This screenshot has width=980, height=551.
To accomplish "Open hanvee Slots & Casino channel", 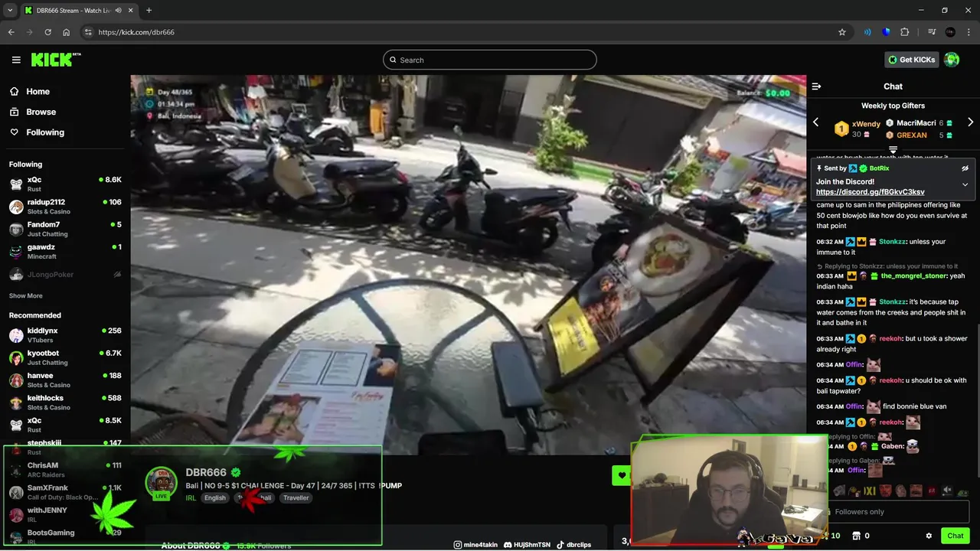I will 65,380.
